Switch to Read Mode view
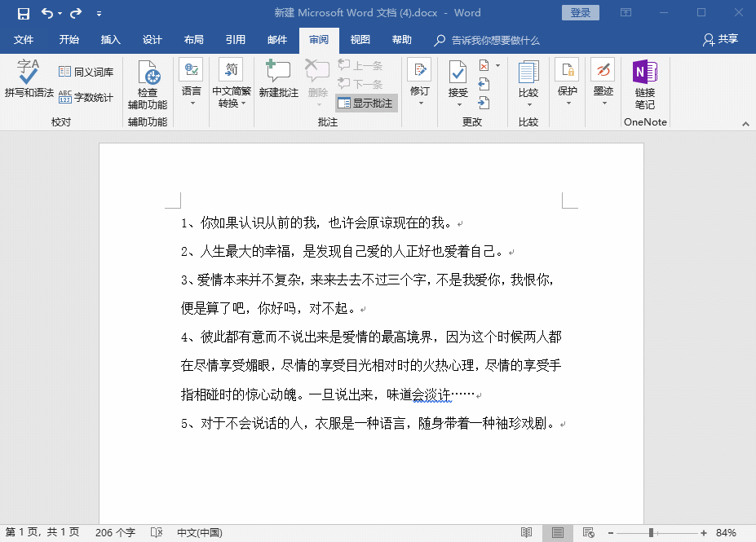This screenshot has height=542, width=756. tap(528, 532)
